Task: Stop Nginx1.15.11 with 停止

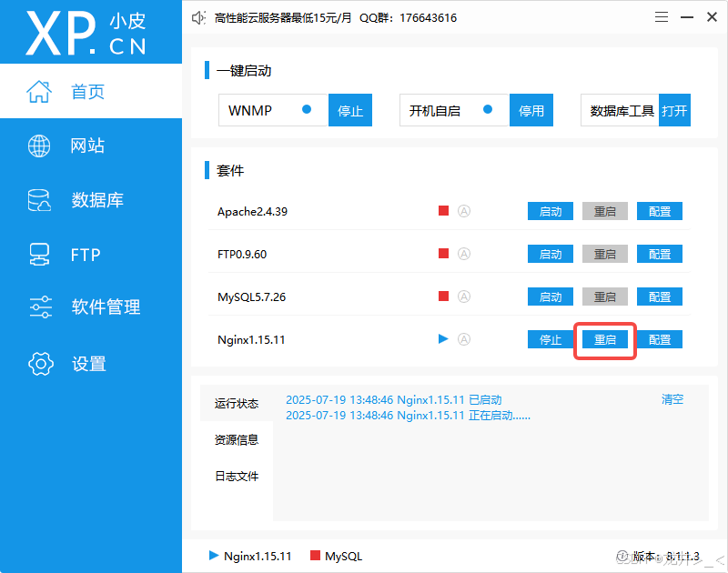Action: pos(551,339)
